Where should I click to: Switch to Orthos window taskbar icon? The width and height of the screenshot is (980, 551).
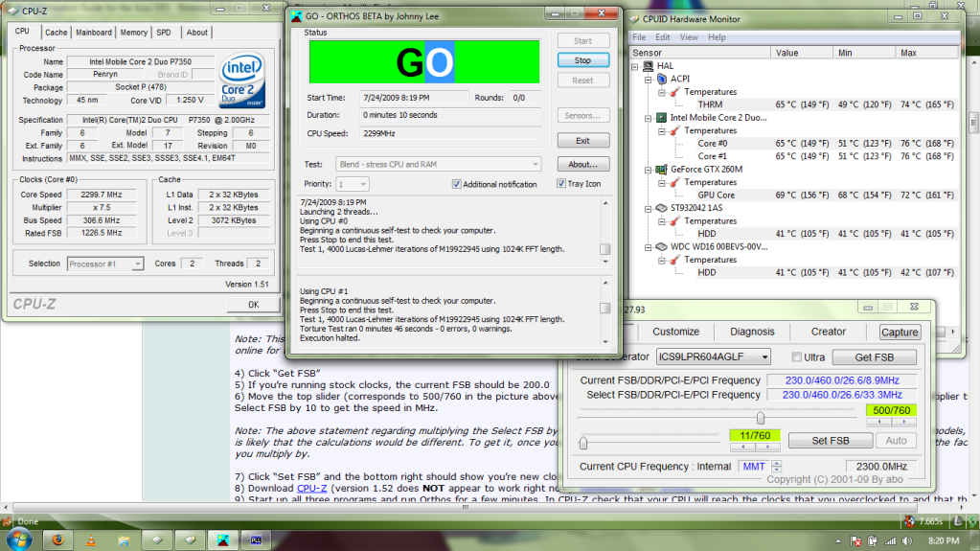[222, 540]
